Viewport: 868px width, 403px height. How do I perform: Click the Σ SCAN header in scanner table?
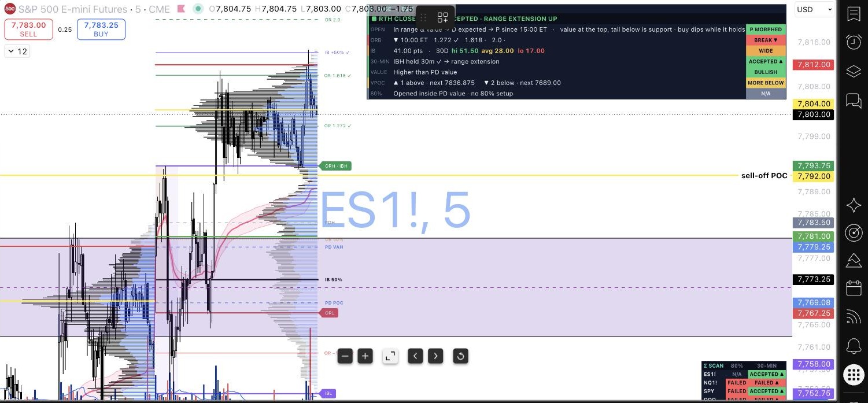click(x=713, y=365)
